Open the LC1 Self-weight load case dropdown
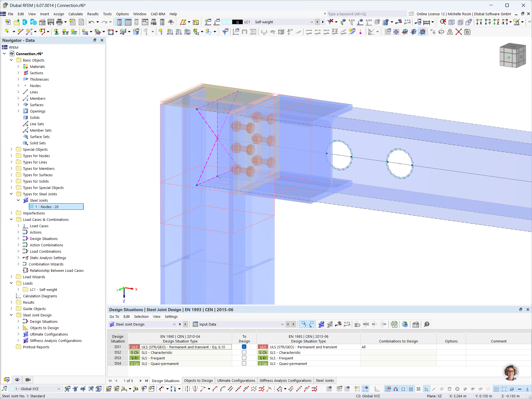This screenshot has width=532, height=399. tap(311, 22)
